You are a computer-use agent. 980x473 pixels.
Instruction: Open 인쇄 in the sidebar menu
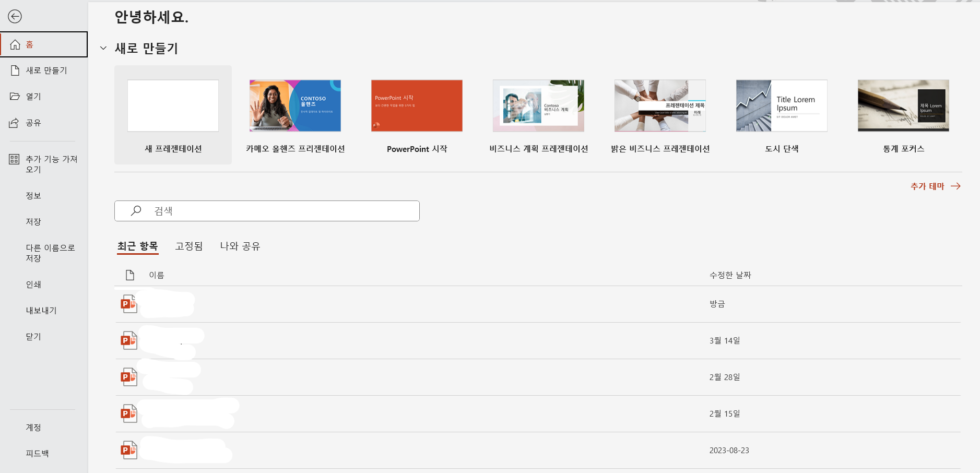33,285
